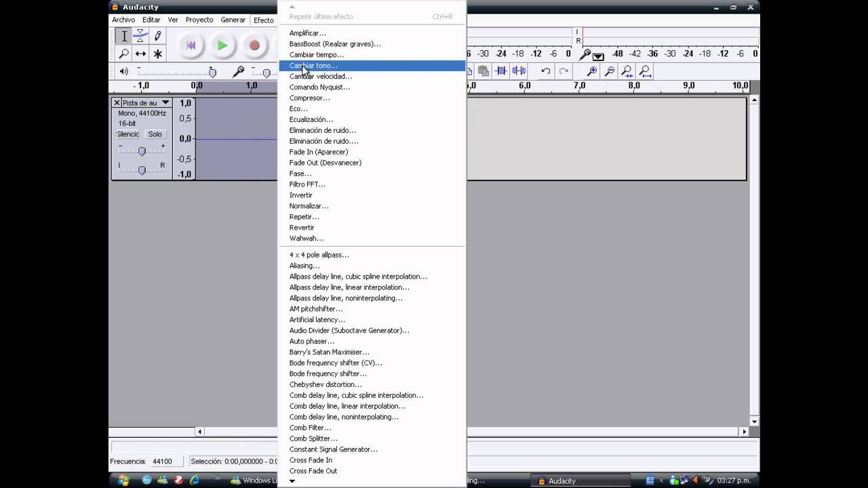Toggle the track Solo button
The image size is (868, 488).
tap(155, 134)
